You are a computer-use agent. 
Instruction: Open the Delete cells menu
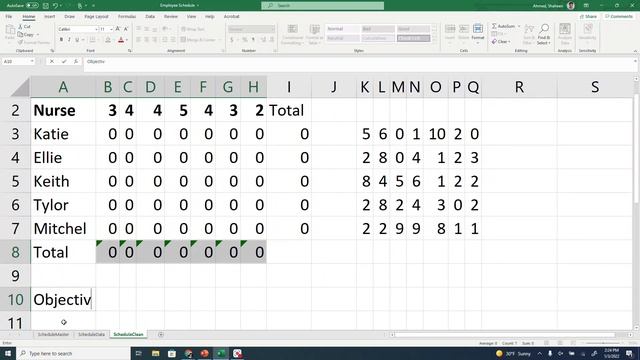pos(464,33)
